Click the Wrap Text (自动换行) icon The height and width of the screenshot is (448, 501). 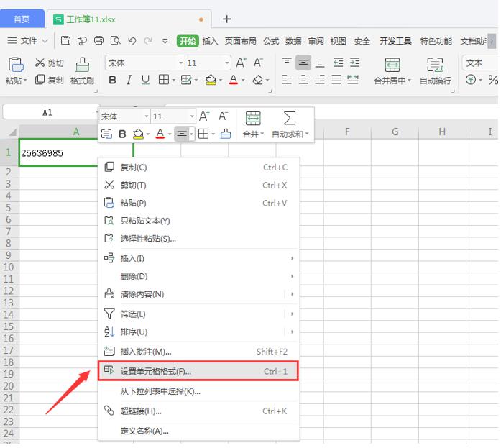coord(435,65)
